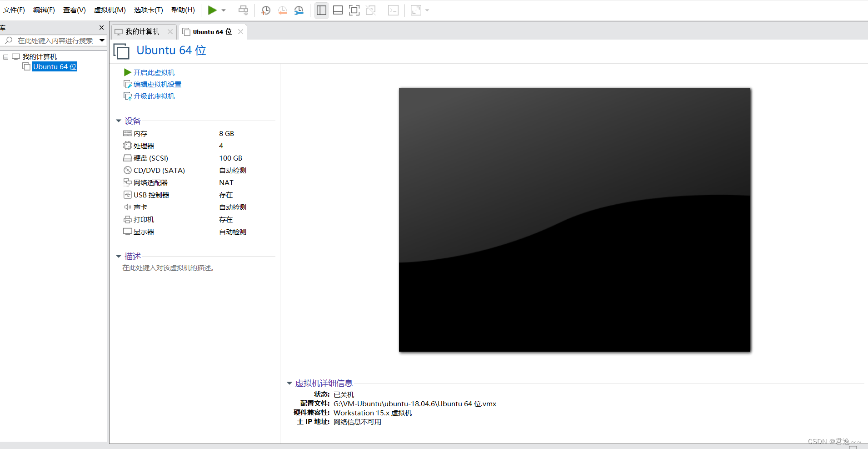Click the green power-on play button
This screenshot has height=449, width=868.
[212, 10]
